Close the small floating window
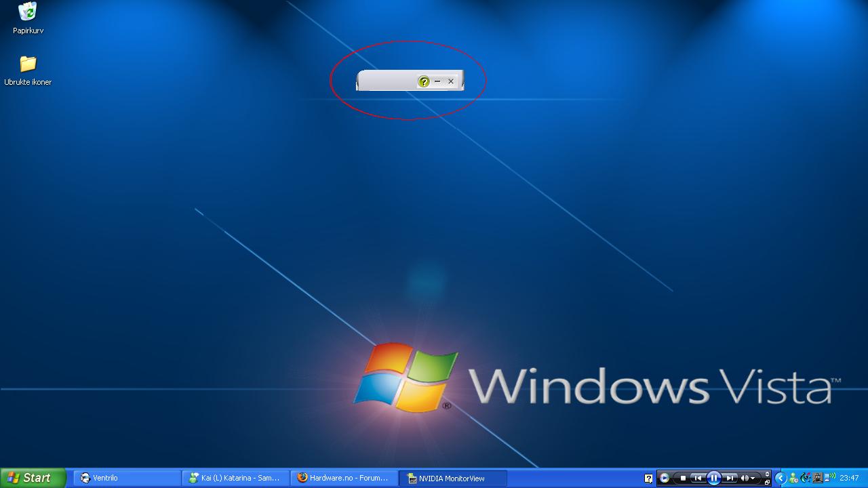The image size is (868, 488). (x=450, y=81)
